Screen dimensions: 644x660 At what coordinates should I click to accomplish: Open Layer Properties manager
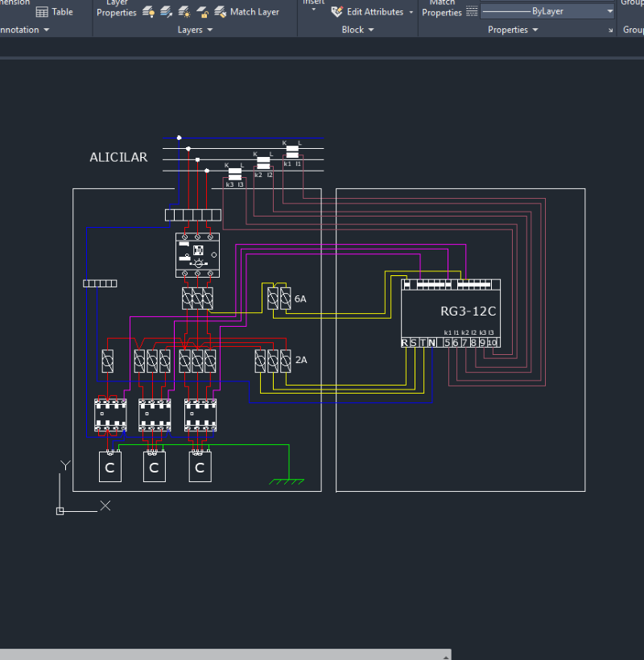[x=117, y=9]
